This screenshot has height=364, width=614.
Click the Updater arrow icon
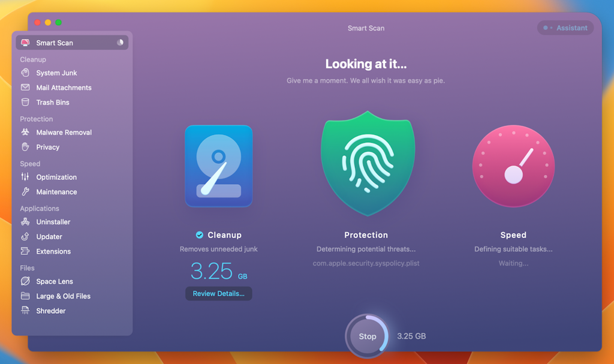25,236
